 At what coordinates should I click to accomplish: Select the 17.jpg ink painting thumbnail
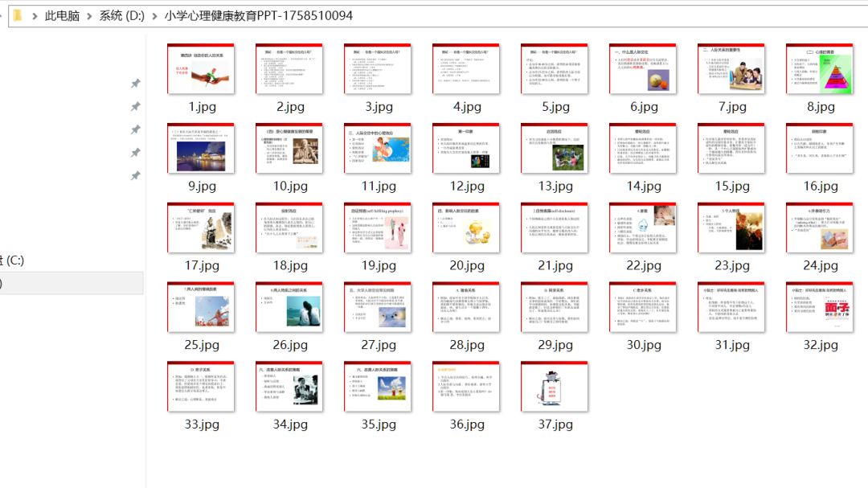coord(201,228)
